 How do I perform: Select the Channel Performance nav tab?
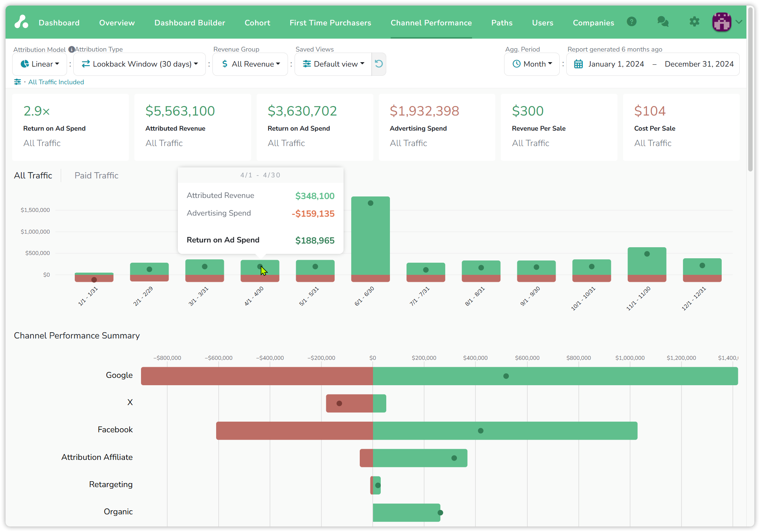tap(431, 23)
